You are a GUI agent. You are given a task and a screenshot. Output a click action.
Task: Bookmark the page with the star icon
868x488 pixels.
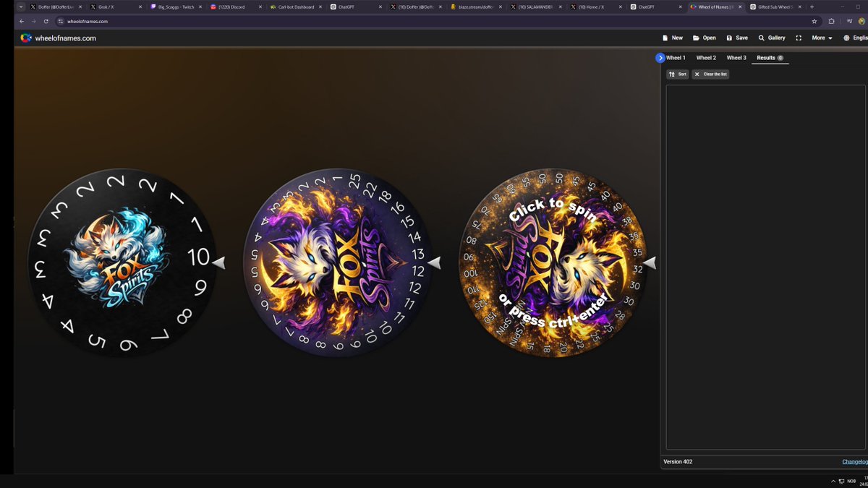click(x=815, y=22)
